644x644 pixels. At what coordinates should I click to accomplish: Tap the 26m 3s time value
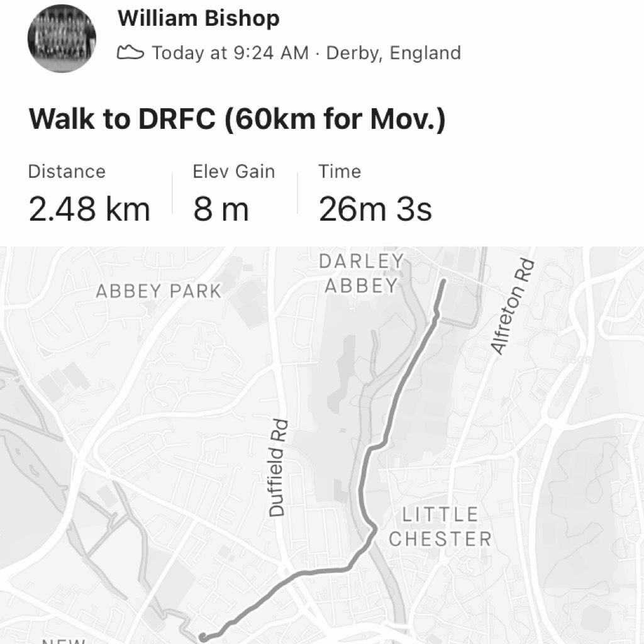pos(375,209)
